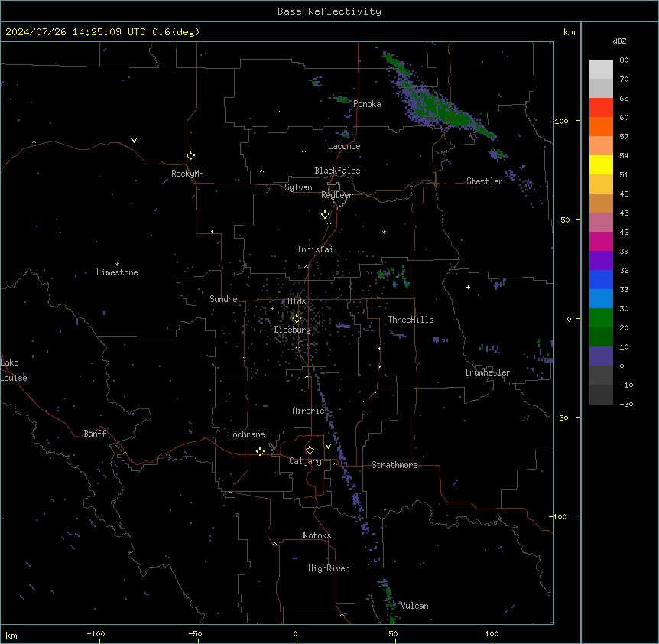Pick the blue 33-36 dBZ legend swatch
659x644 pixels.
[x=601, y=279]
